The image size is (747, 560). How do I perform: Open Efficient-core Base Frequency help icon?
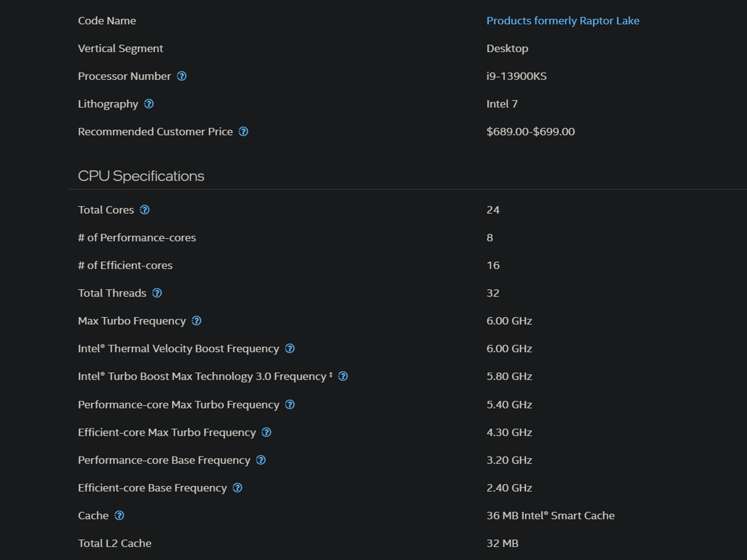point(237,488)
